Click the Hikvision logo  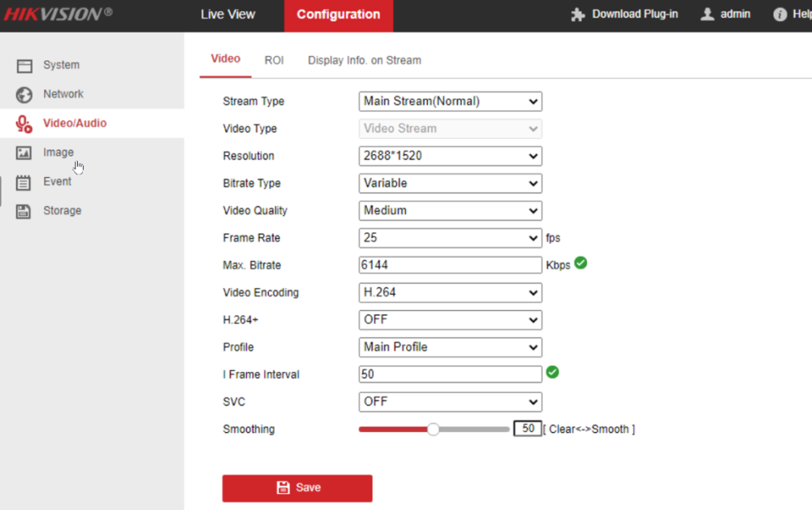58,14
